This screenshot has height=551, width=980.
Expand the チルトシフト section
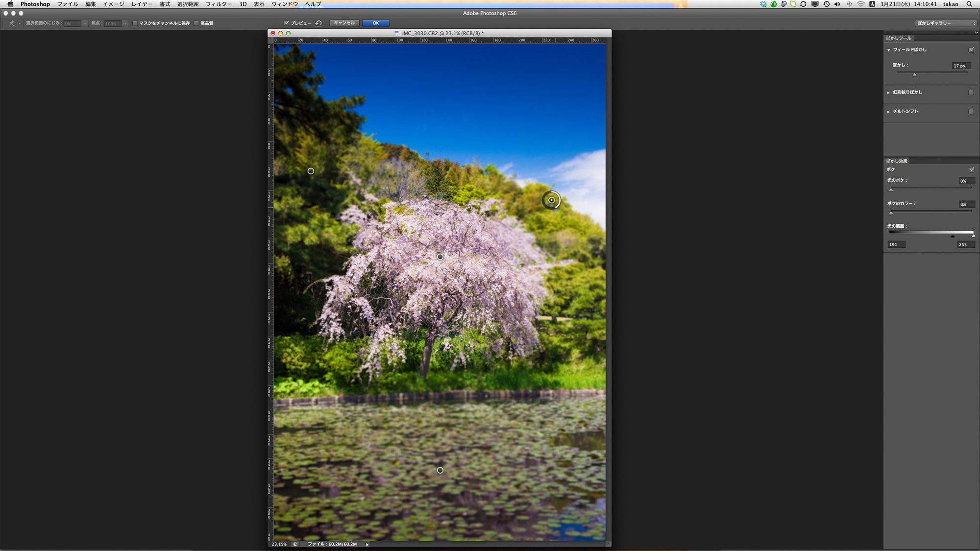tap(888, 112)
